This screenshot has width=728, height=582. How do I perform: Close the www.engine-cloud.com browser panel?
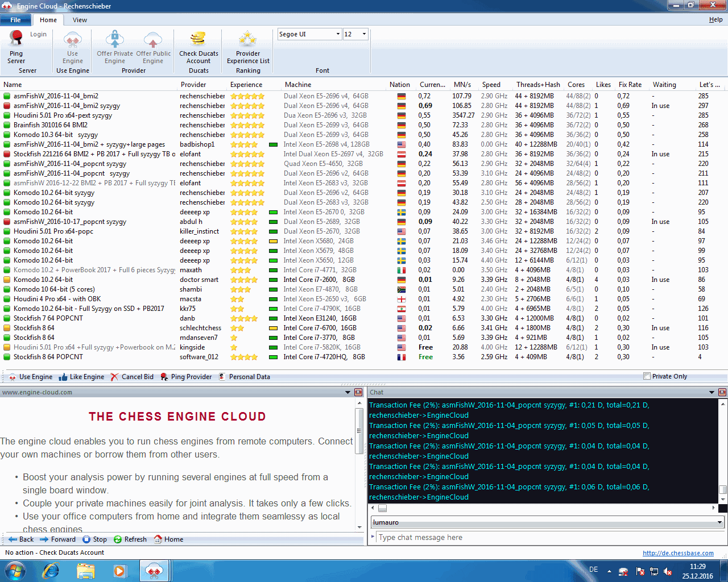[358, 392]
